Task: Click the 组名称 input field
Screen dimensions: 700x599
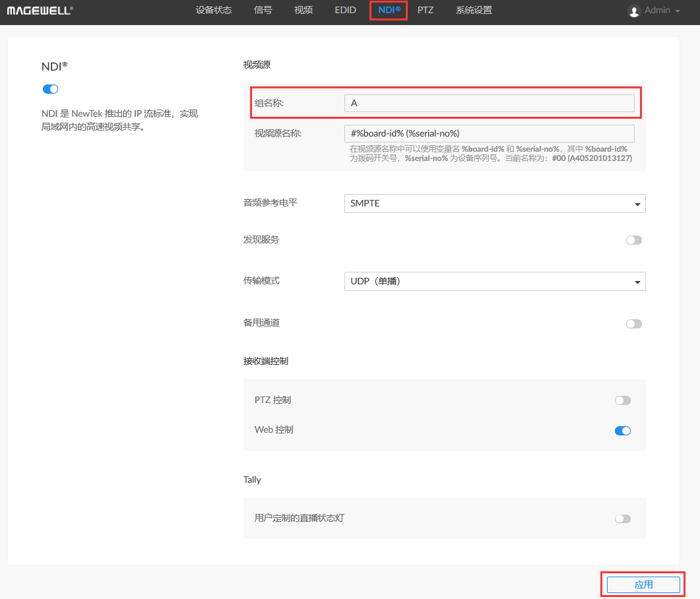Action: click(x=489, y=103)
